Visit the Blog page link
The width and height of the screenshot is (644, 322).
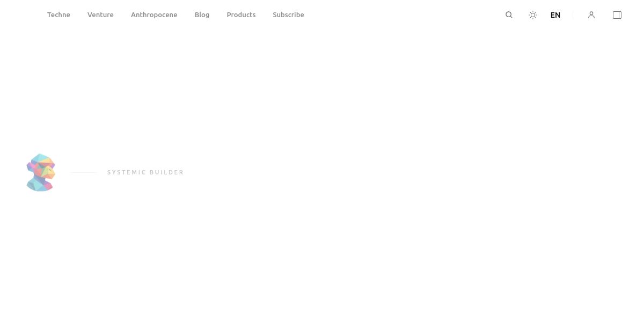click(202, 15)
